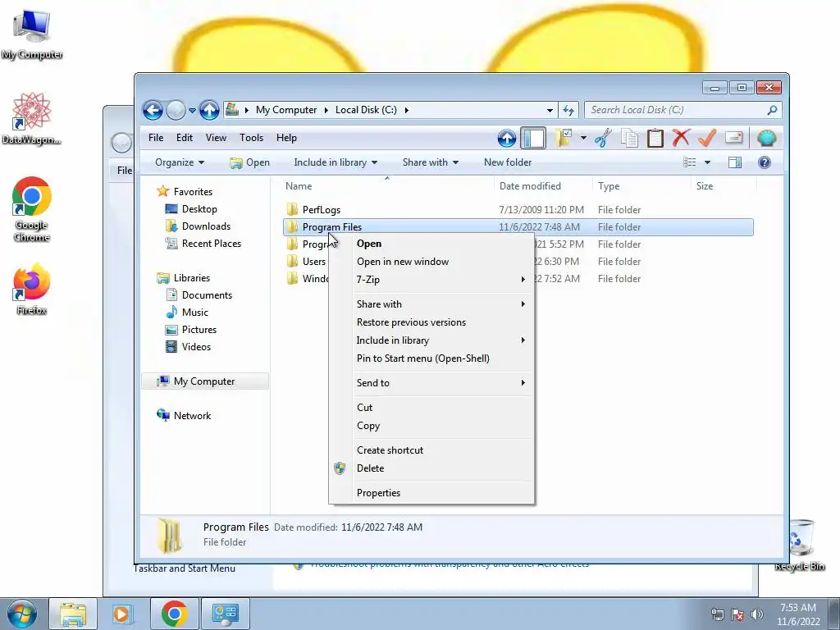Select the PerfLogs folder
Viewport: 840px width, 630px height.
pos(321,210)
